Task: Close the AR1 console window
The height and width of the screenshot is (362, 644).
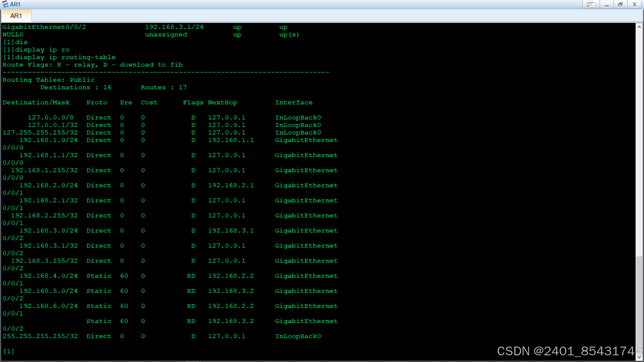Action: [634, 4]
